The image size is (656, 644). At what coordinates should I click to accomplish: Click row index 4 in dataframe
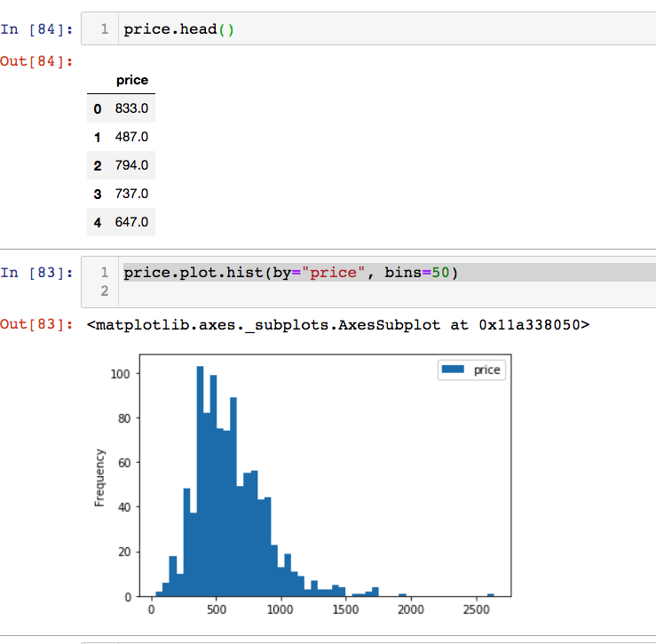[x=98, y=222]
